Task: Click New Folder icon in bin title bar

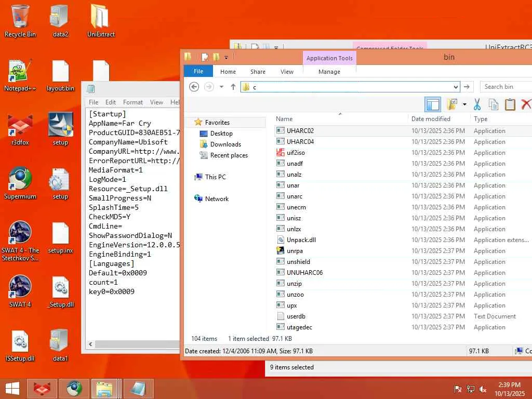Action: (216, 57)
